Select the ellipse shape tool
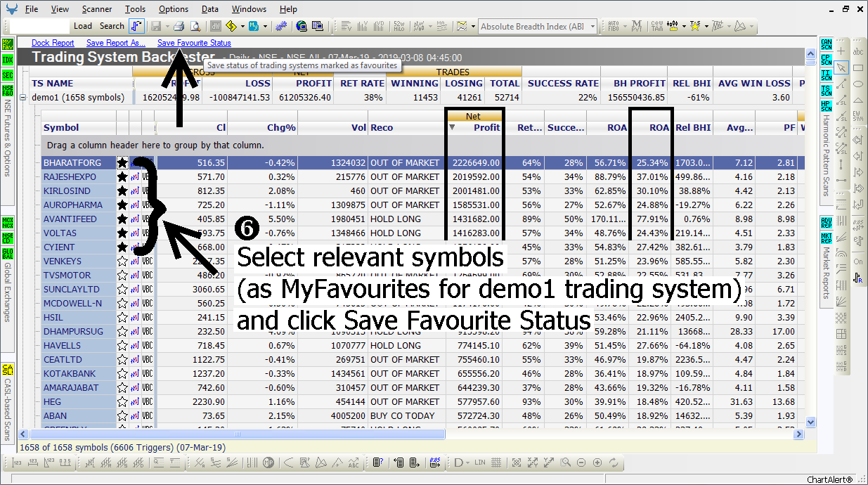868x485 pixels. 858,84
